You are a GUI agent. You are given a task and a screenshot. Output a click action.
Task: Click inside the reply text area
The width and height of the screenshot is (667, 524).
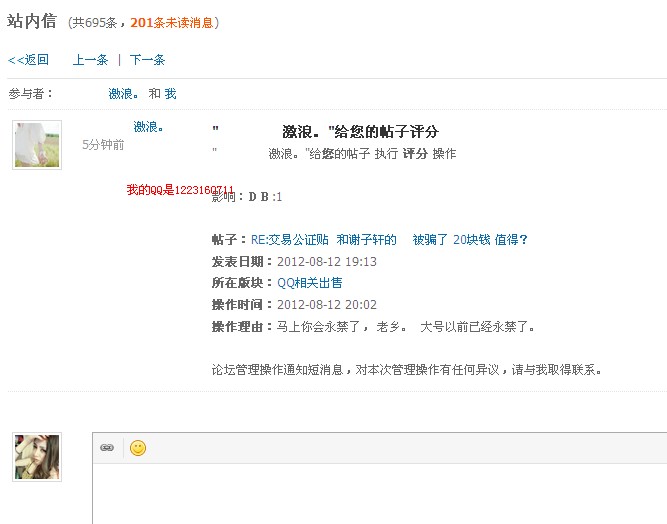click(379, 493)
